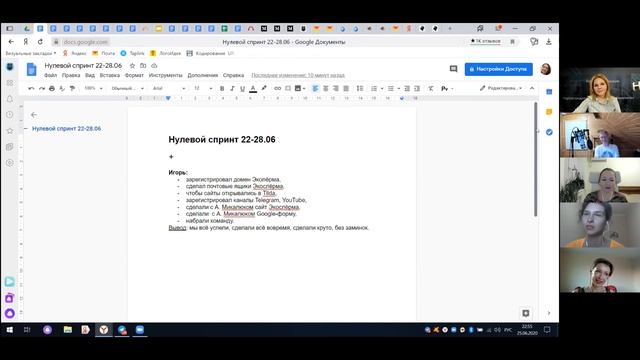The width and height of the screenshot is (640, 360).
Task: Open the Формат menu
Action: (134, 76)
